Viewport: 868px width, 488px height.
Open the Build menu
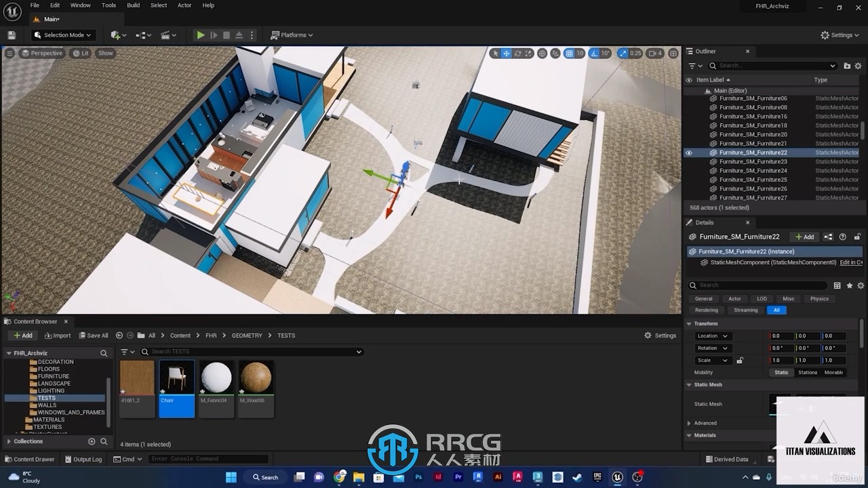(133, 5)
